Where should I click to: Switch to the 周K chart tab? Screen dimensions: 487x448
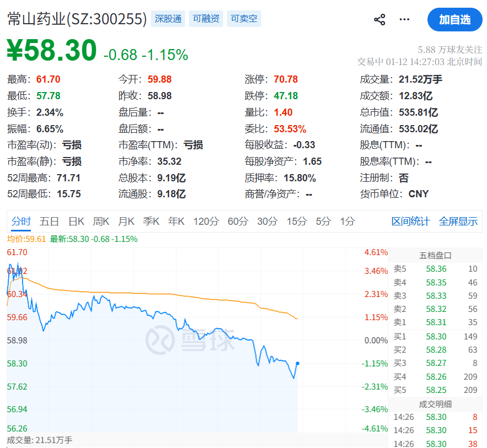101,222
